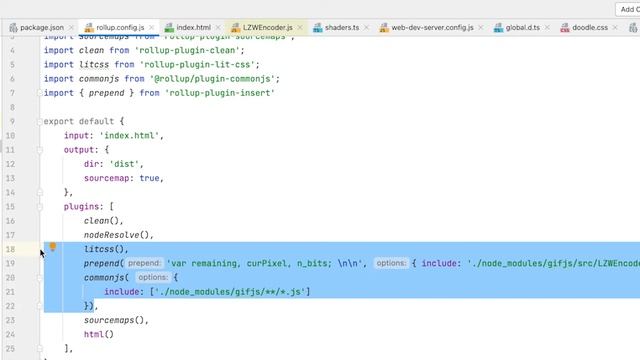Click the package.json file icon
Image resolution: width=640 pixels, height=360 pixels.
[13, 27]
